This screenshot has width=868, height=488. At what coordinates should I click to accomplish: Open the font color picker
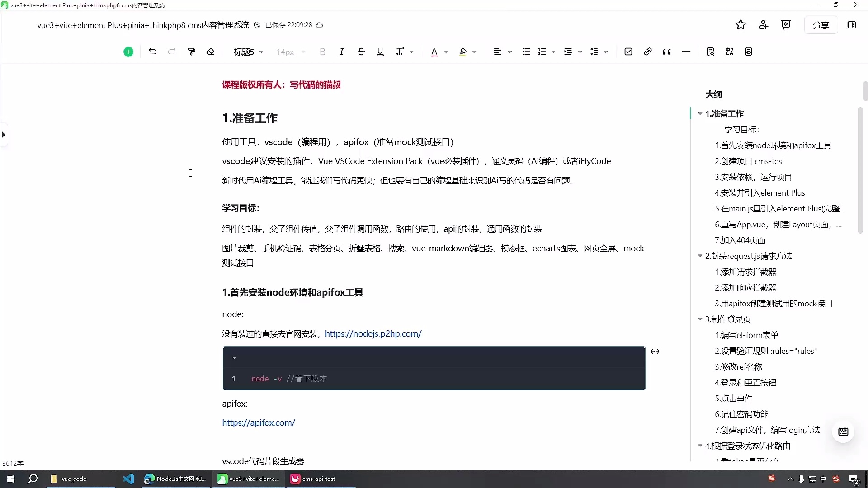click(447, 52)
